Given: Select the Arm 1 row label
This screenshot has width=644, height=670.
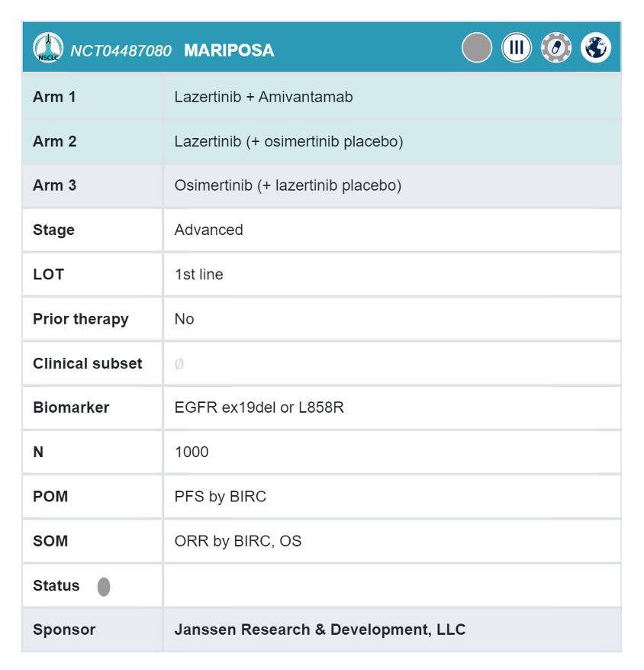Looking at the screenshot, I should point(54,97).
